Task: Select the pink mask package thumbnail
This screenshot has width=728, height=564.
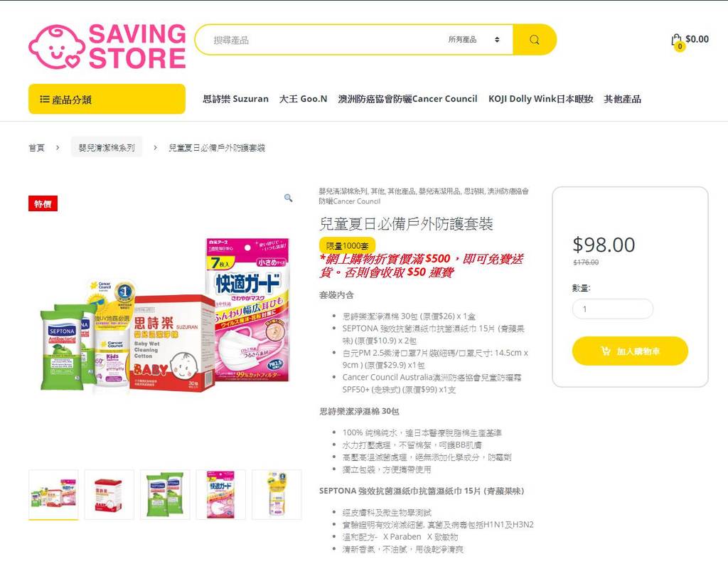Action: click(x=220, y=494)
